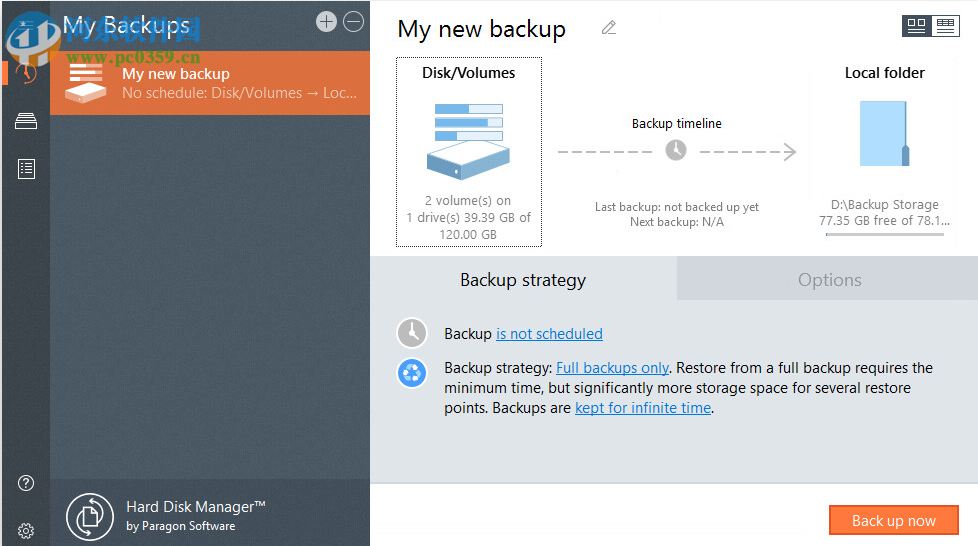This screenshot has height=546, width=978.
Task: Open the backup and recovery sidebar icon
Action: tap(26, 73)
